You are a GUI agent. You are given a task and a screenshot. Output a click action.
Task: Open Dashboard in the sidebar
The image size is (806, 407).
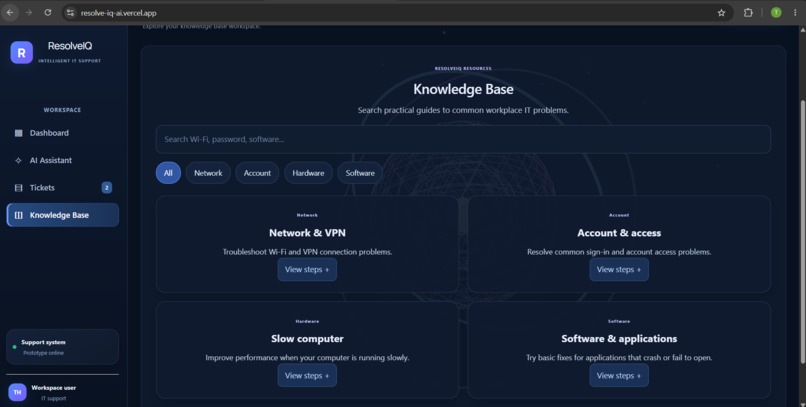[62, 133]
